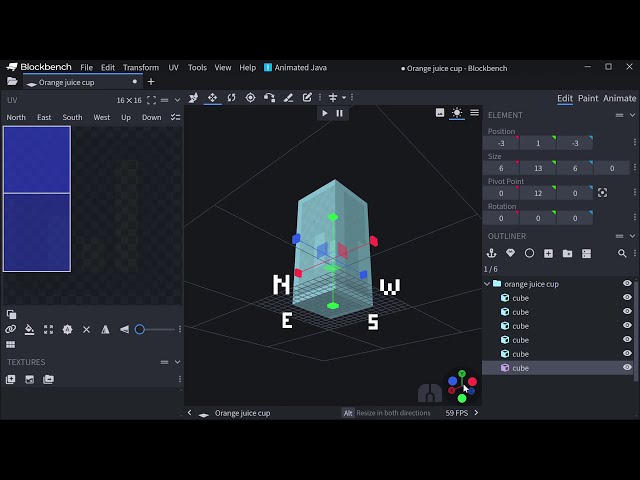
Task: Open the dropdown arrow beside the alignment icon
Action: 344,98
